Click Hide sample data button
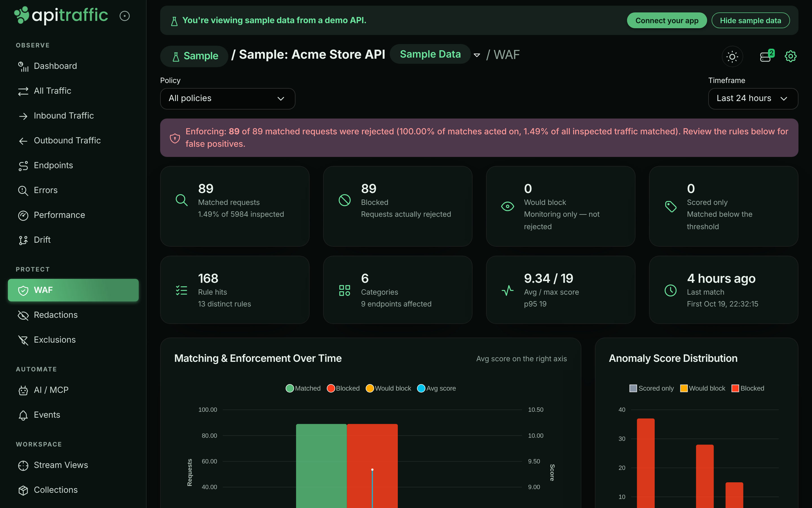 [750, 21]
